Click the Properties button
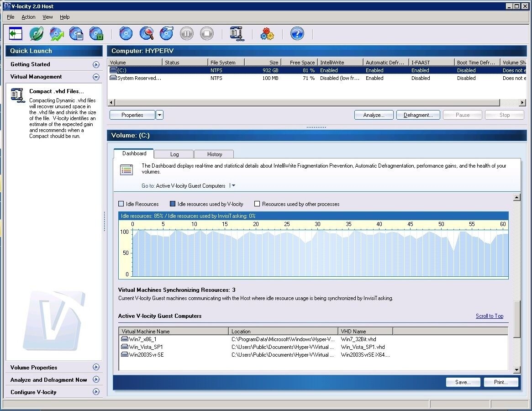The image size is (532, 411). [132, 115]
